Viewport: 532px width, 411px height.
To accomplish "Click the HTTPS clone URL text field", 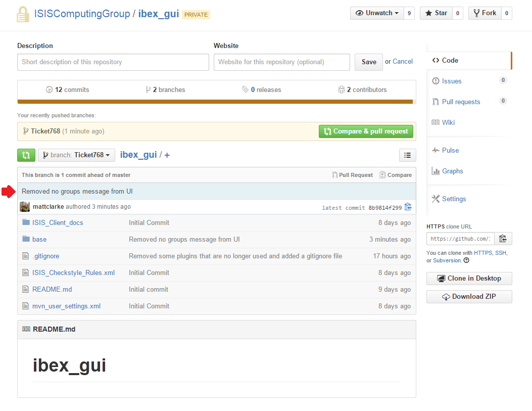I will 460,239.
